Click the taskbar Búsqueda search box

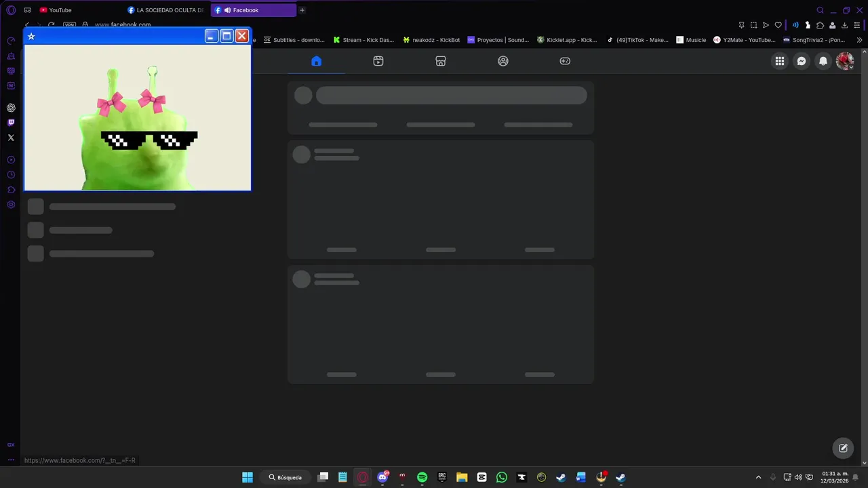point(285,477)
